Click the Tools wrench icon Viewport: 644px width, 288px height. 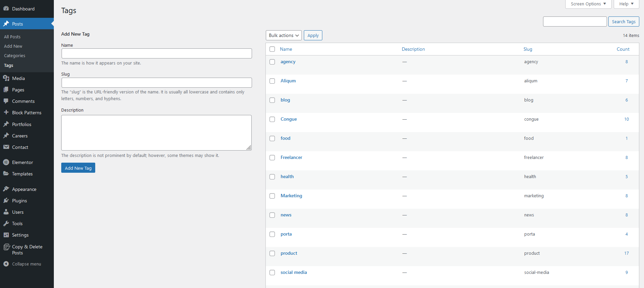click(x=6, y=223)
